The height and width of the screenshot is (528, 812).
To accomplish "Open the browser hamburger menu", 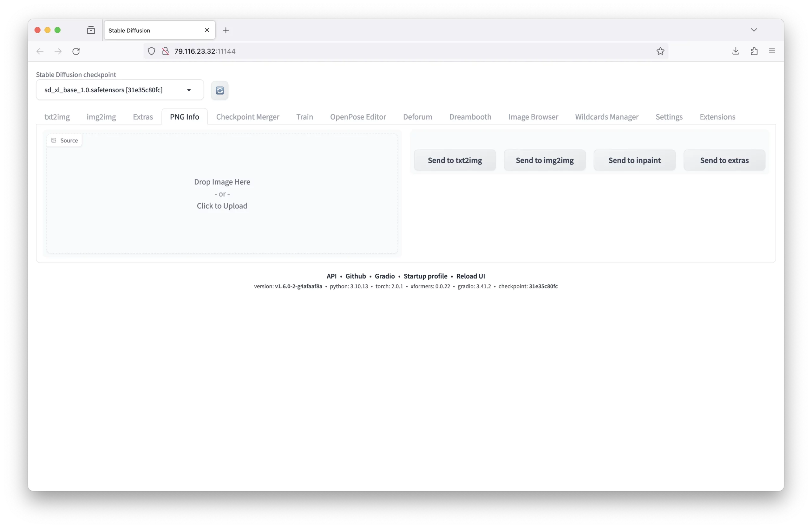I will [x=772, y=51].
